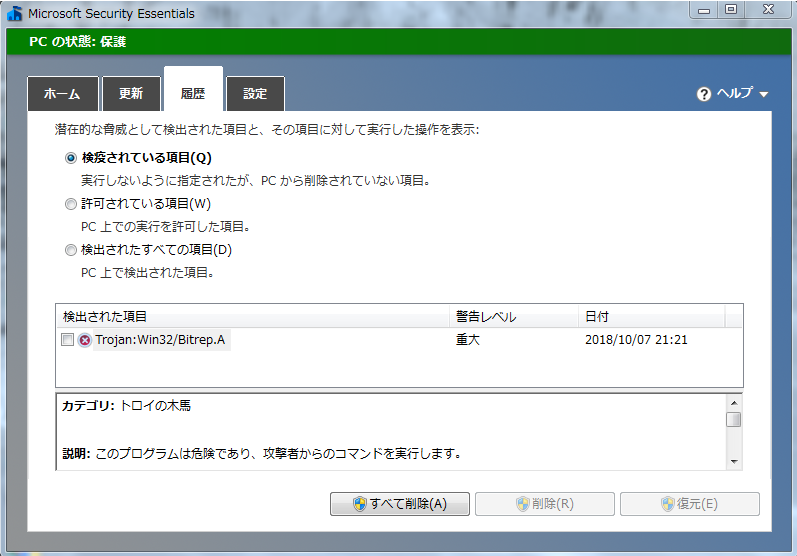Expand the ヘルプ dropdown arrow
The image size is (797, 556).
click(x=764, y=95)
